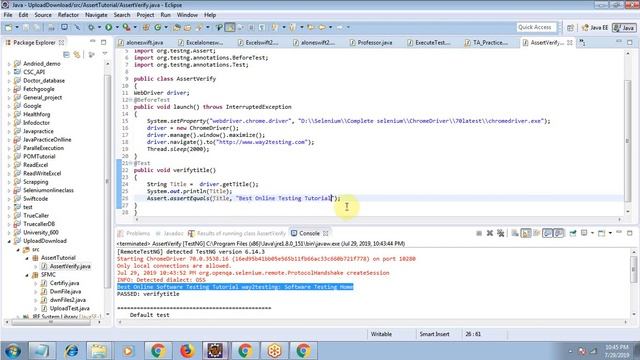This screenshot has width=640, height=360.
Task: Switch to the Java EE perspective
Action: [x=595, y=27]
